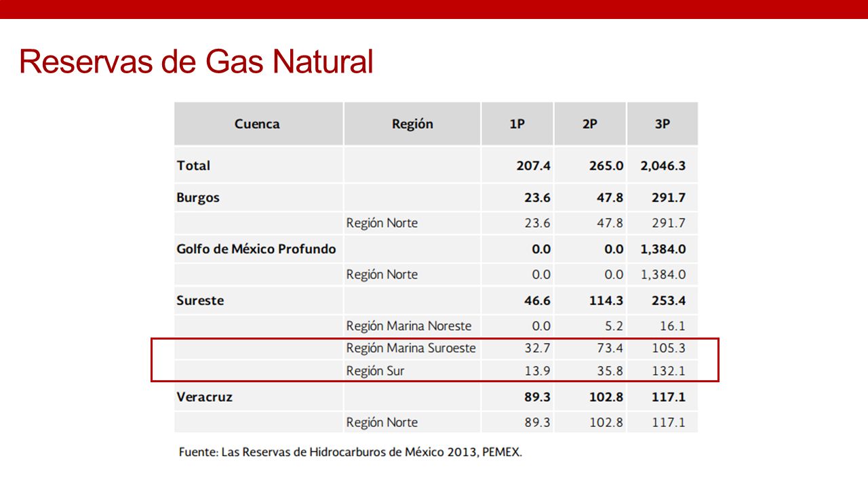Click bold 89.3 in the Veracruz row
Image resolution: width=868 pixels, height=488 pixels.
[537, 397]
